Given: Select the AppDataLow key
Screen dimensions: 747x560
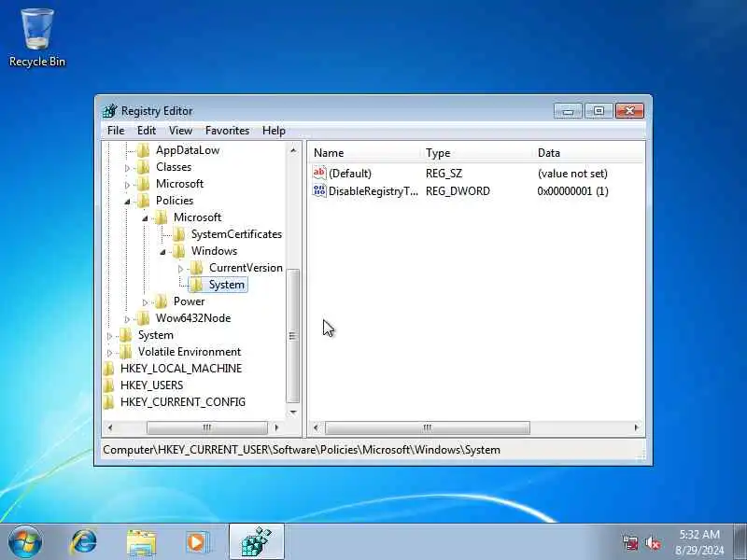Looking at the screenshot, I should [x=188, y=150].
